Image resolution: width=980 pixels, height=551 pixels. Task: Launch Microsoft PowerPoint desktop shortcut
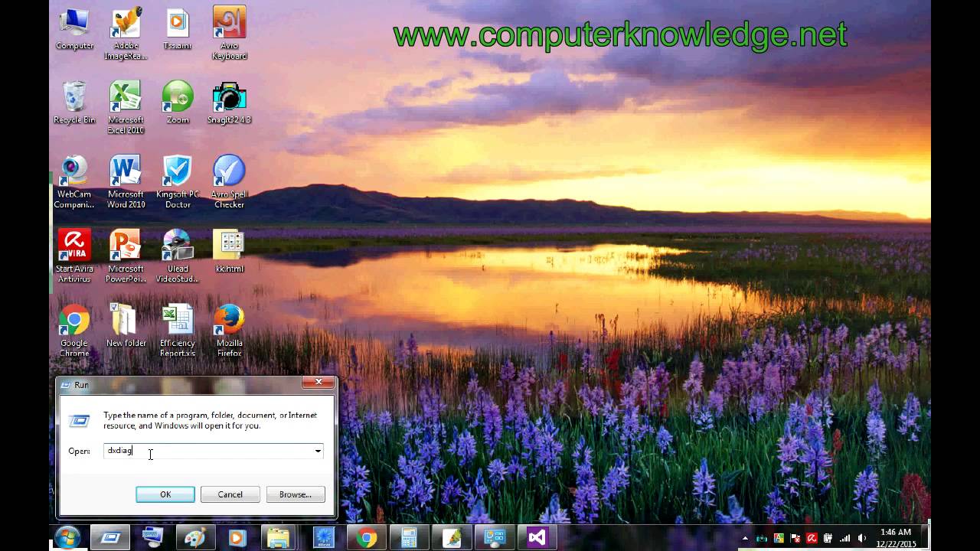click(126, 256)
